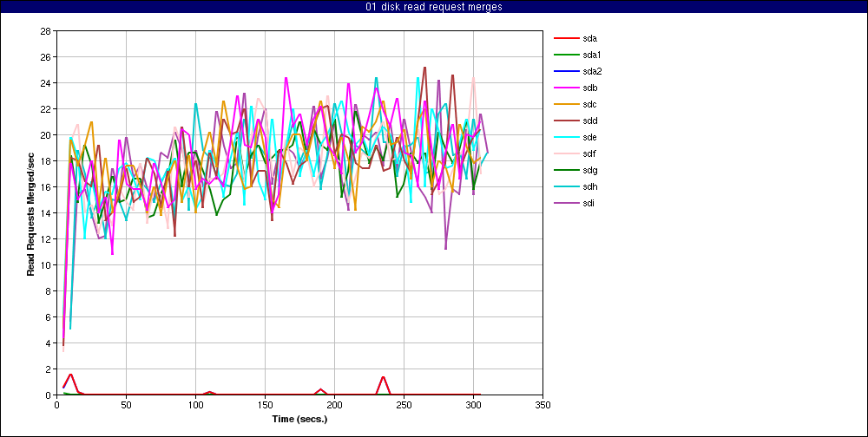The height and width of the screenshot is (437, 868).
Task: Select the 'sda1' legend label
Action: 592,55
